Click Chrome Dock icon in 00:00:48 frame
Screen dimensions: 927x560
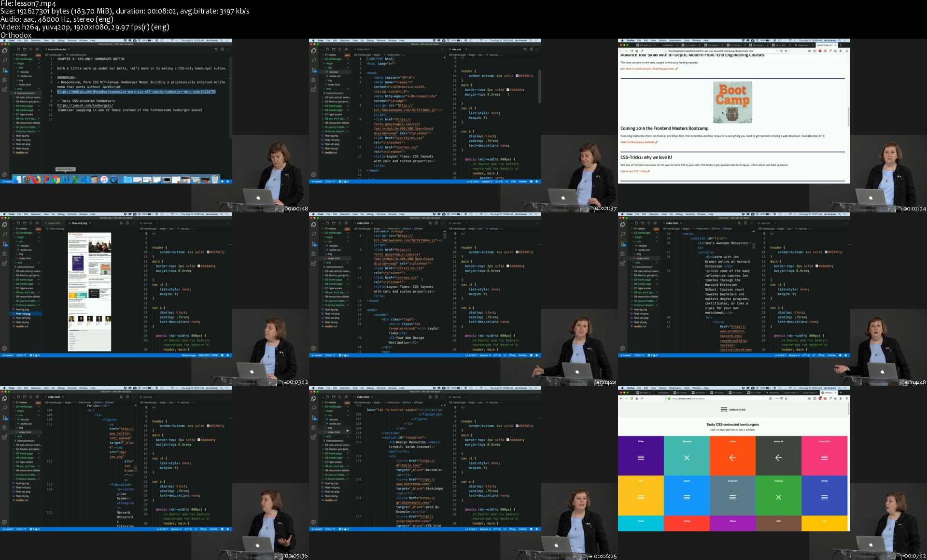pyautogui.click(x=56, y=180)
